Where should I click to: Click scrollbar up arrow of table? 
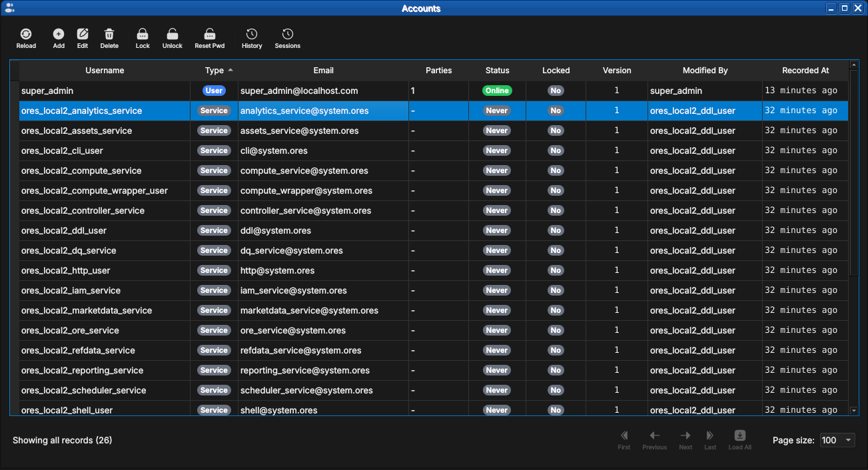pos(854,65)
